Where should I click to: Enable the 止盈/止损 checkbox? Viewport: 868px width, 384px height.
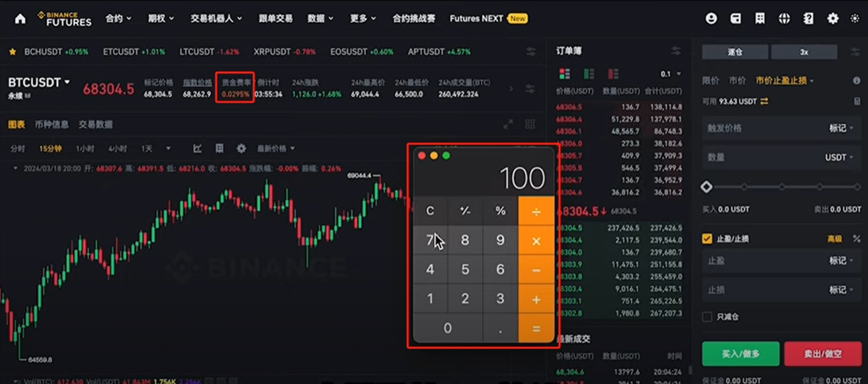(x=707, y=239)
